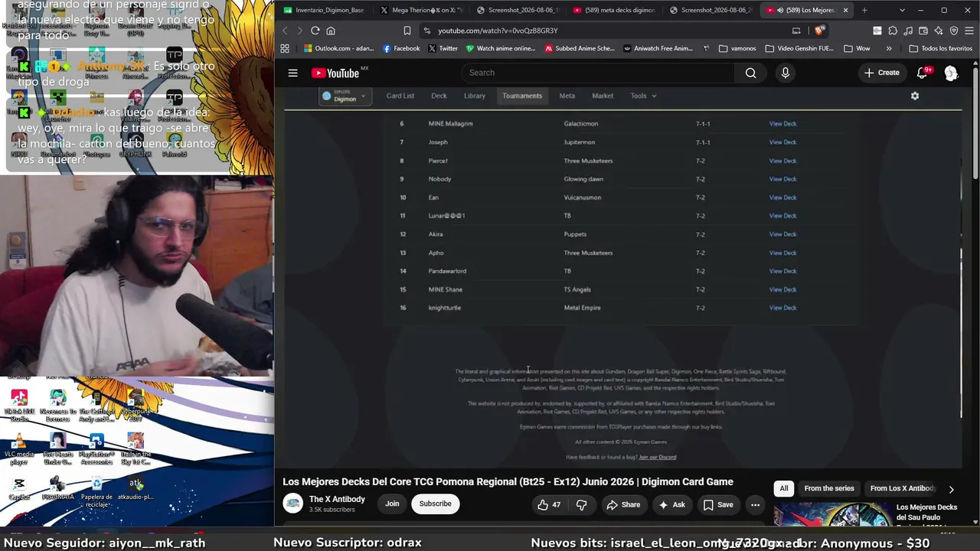Screen dimensions: 980x551
Task: Open the YouTube Create button
Action: [x=882, y=73]
